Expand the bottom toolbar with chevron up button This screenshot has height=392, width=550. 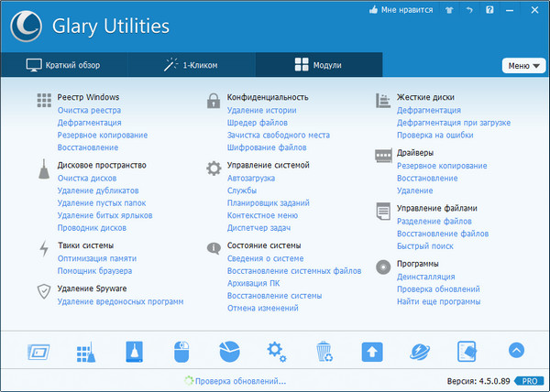515,350
